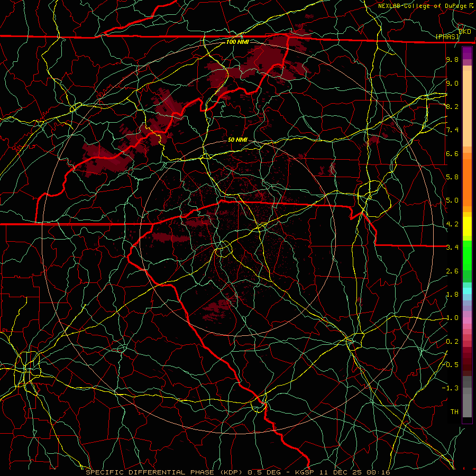Click the 3.4 value on the color scale
Image resolution: width=476 pixels, height=476 pixels.
[x=452, y=248]
